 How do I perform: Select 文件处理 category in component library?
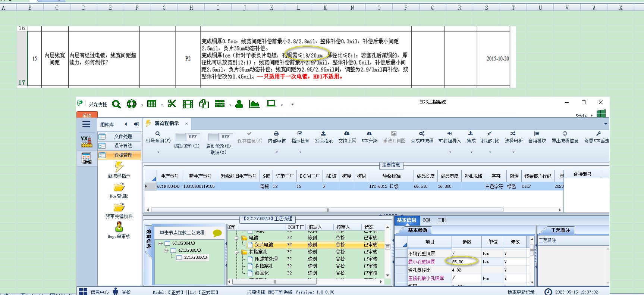coord(119,136)
